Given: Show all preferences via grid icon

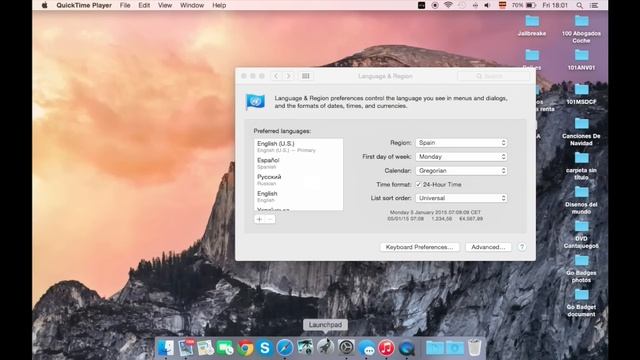Looking at the screenshot, I should 306,76.
